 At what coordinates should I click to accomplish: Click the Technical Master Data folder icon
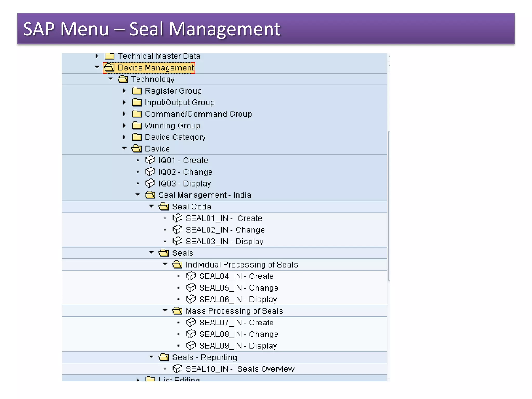coord(109,56)
